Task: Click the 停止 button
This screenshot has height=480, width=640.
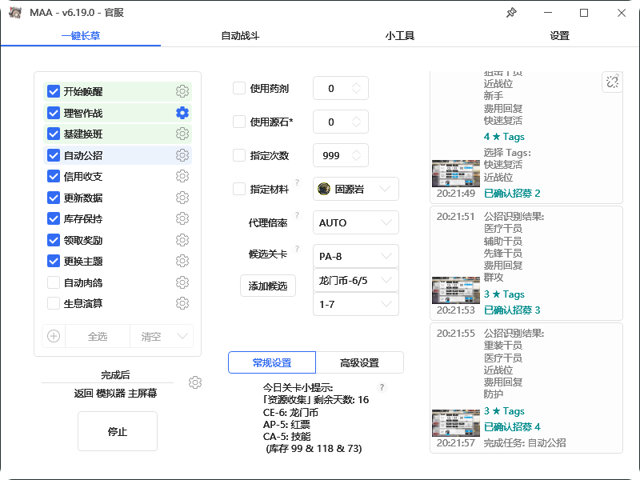Action: pos(118,431)
